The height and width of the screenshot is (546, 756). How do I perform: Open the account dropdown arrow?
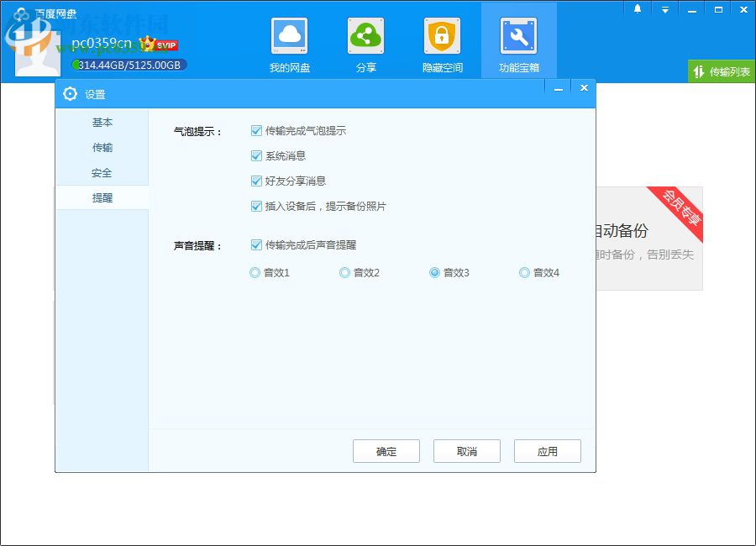665,8
